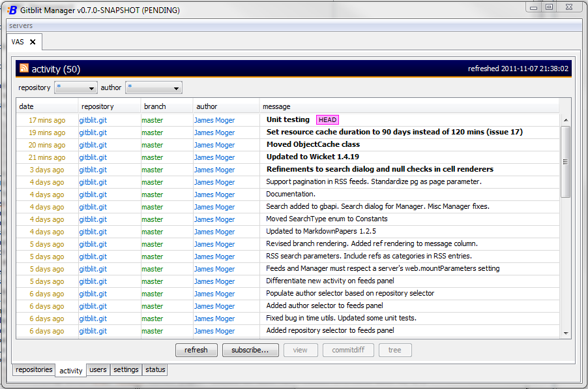This screenshot has width=588, height=389.
Task: Select the Search added to gbapi commit
Action: pyautogui.click(x=377, y=206)
